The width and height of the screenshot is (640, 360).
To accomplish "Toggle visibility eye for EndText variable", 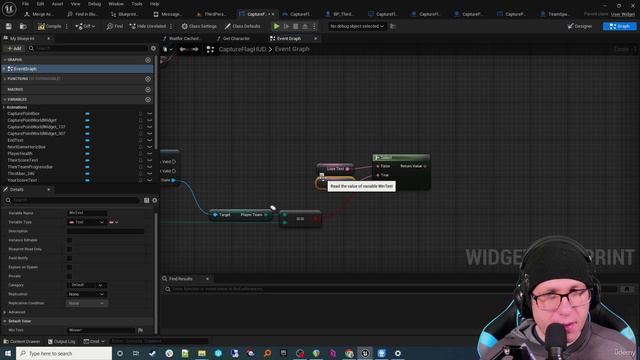I will [149, 140].
